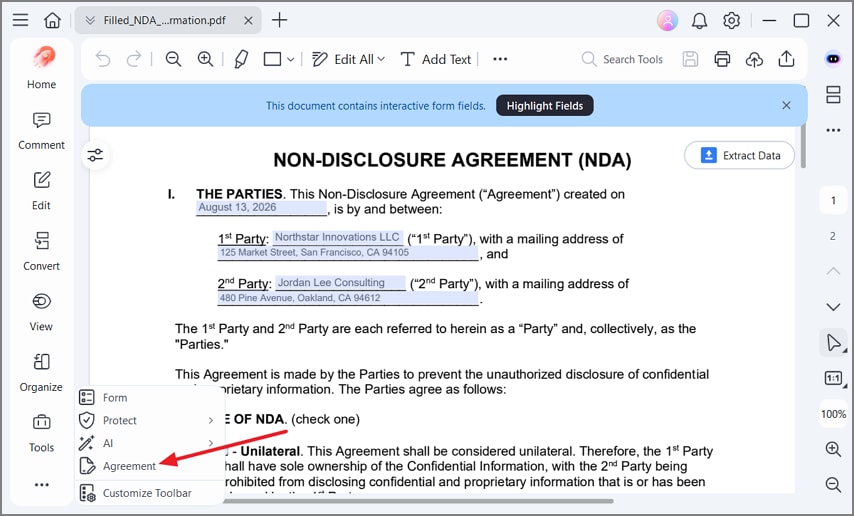Open settings gear

click(x=731, y=21)
